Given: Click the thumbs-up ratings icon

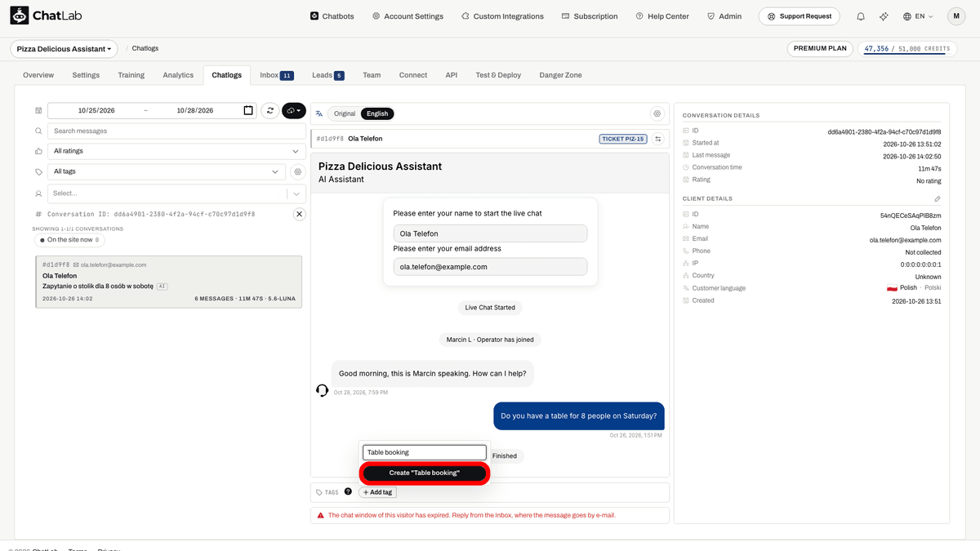Looking at the screenshot, I should coord(38,151).
